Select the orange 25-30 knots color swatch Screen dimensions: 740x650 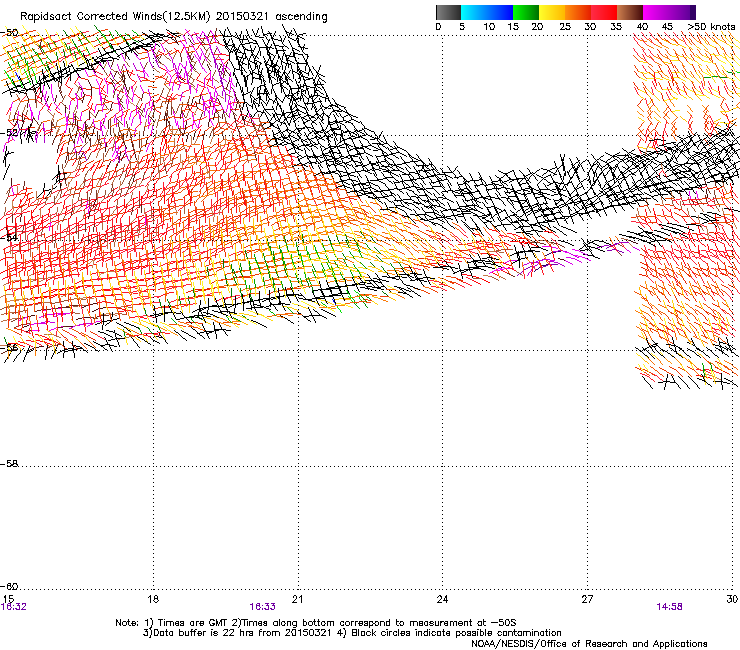click(x=578, y=12)
